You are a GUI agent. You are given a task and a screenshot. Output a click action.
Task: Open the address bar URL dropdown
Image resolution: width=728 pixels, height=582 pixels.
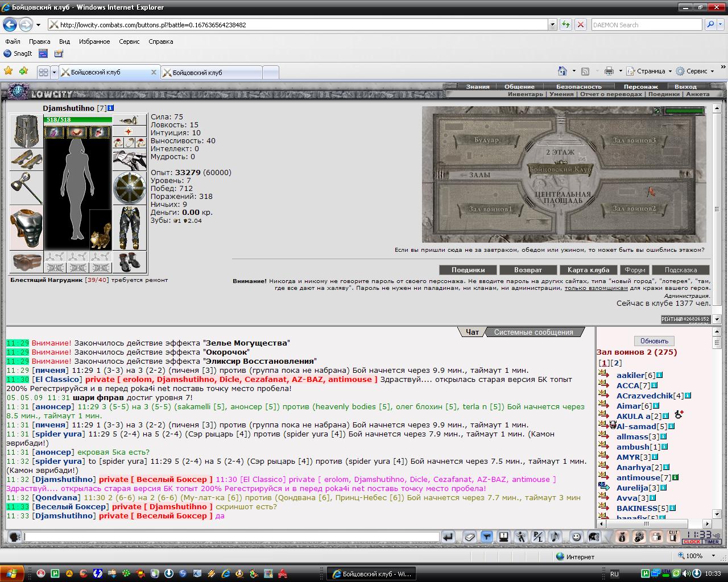[x=552, y=24]
